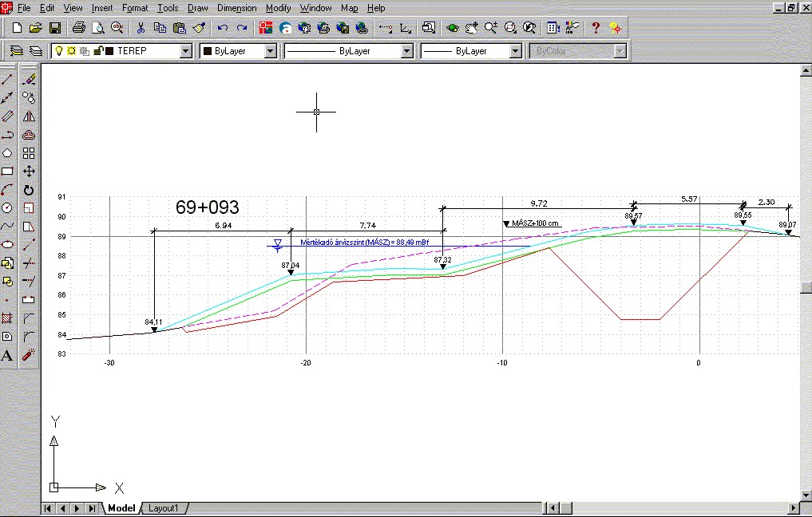Screen dimensions: 812x517
Task: Click the Save diskette icon
Action: tap(55, 28)
